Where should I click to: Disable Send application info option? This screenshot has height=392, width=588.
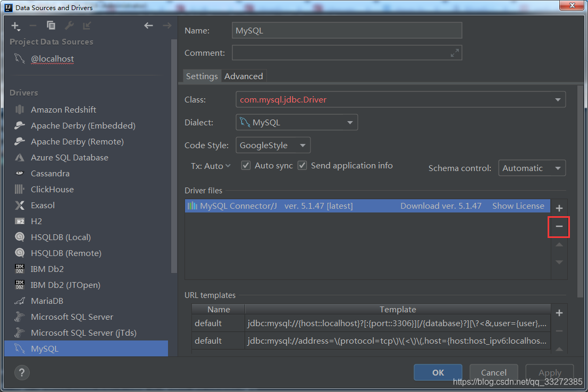[x=302, y=165]
